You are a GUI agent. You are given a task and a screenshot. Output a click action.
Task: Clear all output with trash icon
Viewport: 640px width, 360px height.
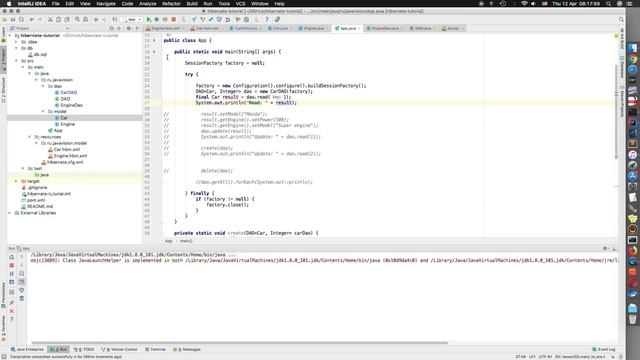(22, 298)
